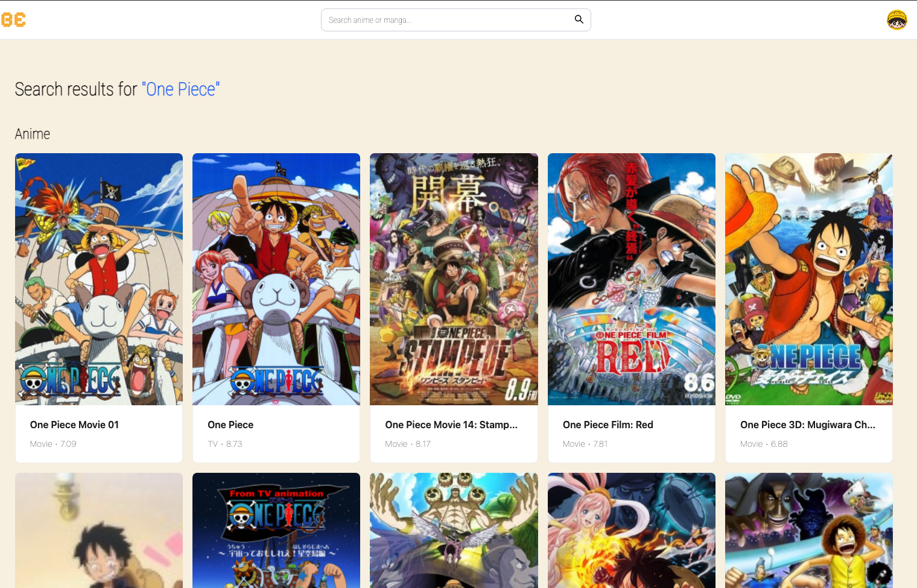
Task: Open second-row poster with winged giant
Action: click(x=454, y=530)
